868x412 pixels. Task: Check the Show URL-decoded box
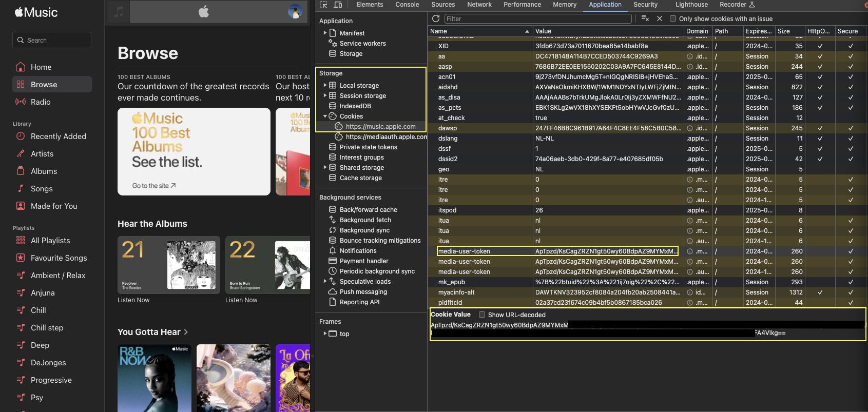tap(482, 315)
